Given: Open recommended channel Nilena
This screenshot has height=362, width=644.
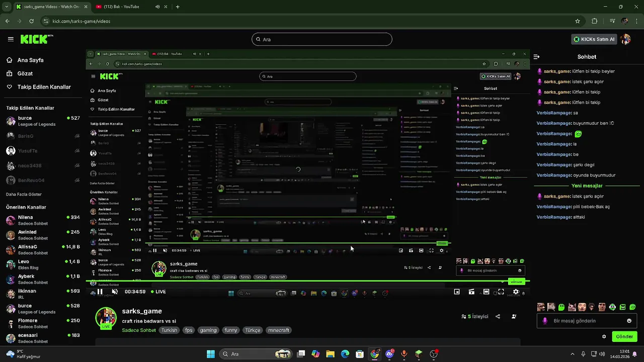Looking at the screenshot, I should pos(43,220).
